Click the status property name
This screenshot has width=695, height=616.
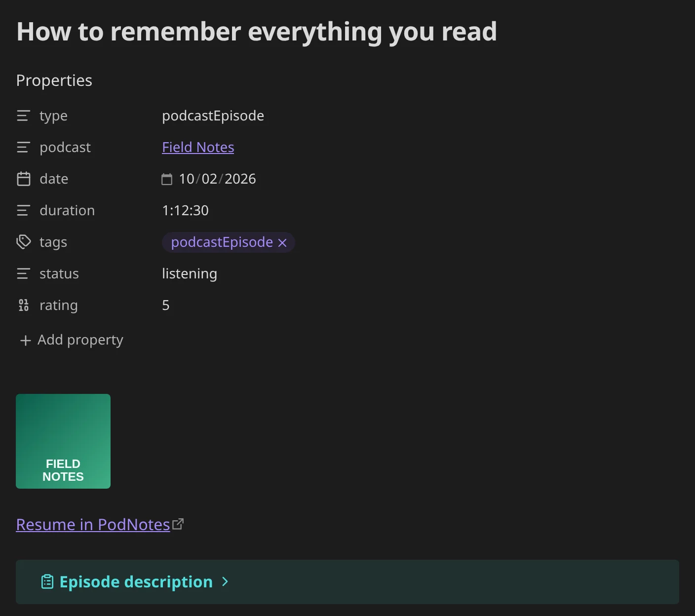[59, 274]
